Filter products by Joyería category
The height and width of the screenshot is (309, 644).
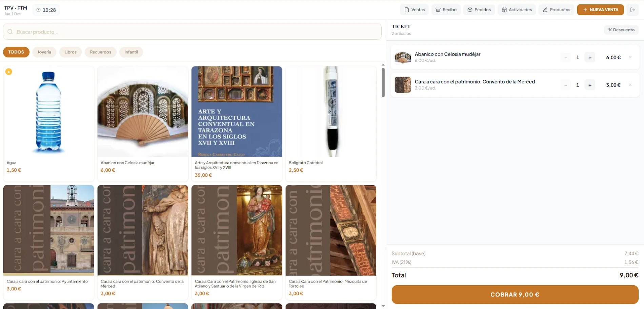tap(44, 52)
